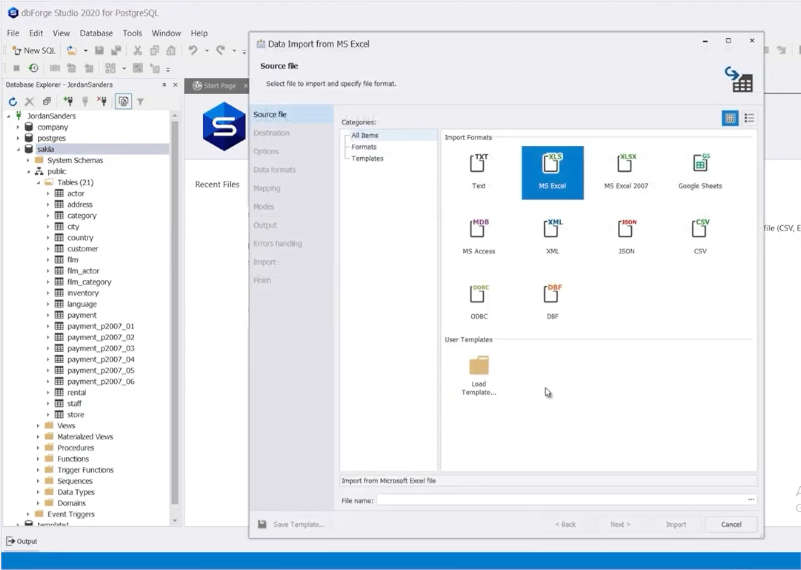Click the Save Template button
The height and width of the screenshot is (570, 801).
(291, 524)
